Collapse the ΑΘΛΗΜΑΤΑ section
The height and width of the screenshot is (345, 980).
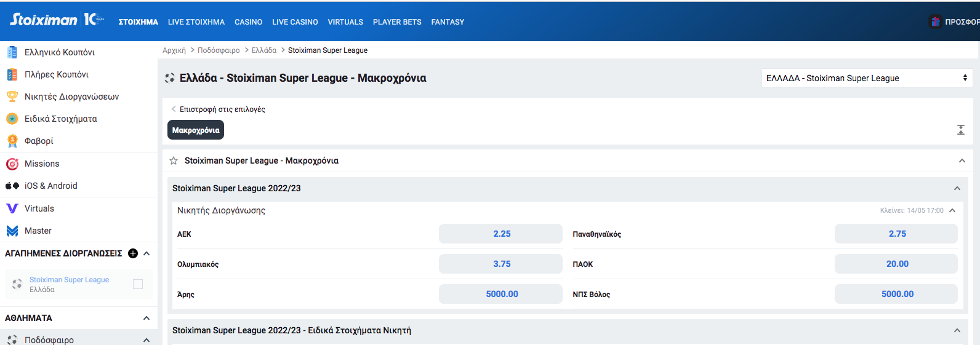coord(147,318)
